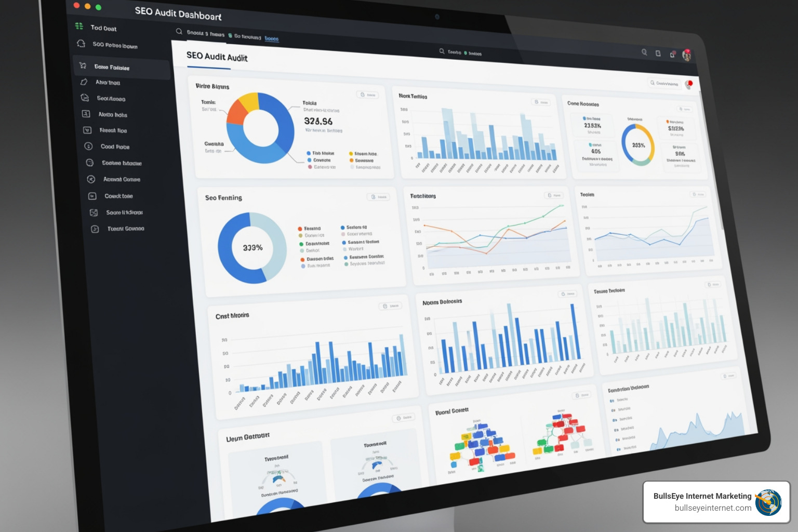Click the chat bubbles icon in the sidebar
798x532 pixels.
85,98
